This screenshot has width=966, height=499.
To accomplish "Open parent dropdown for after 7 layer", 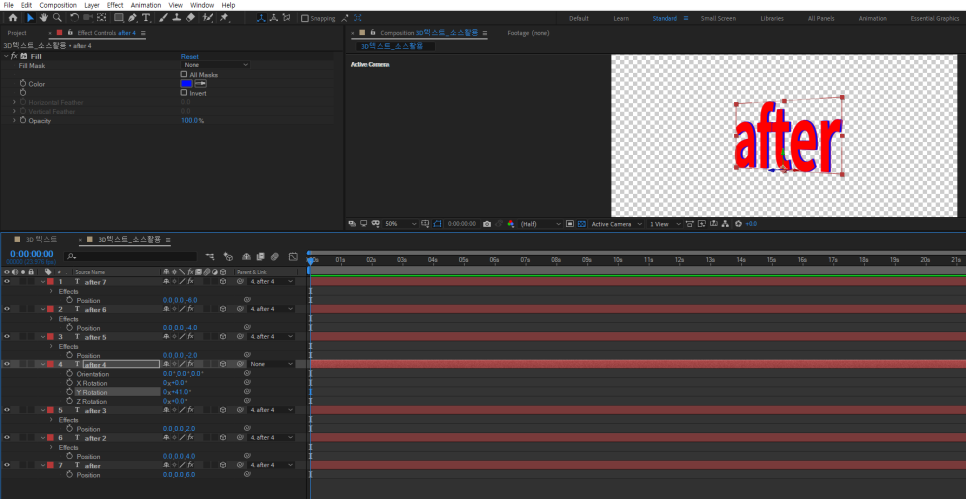I will pos(272,282).
